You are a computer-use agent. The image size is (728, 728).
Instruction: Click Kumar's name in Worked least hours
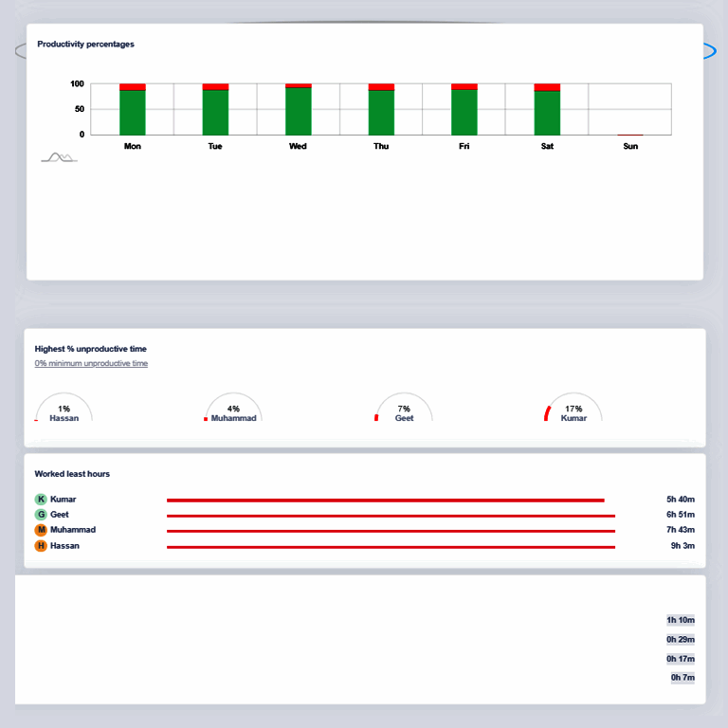[x=64, y=500]
